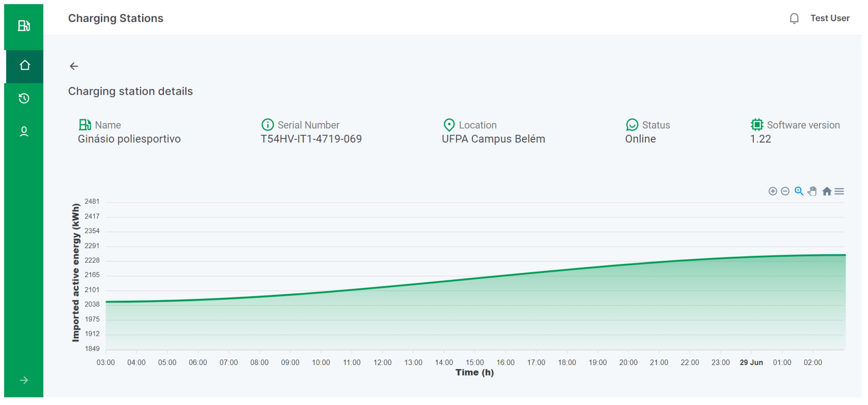Open the chart hamburger menu
Viewport: 868px width, 405px height.
pyautogui.click(x=839, y=191)
